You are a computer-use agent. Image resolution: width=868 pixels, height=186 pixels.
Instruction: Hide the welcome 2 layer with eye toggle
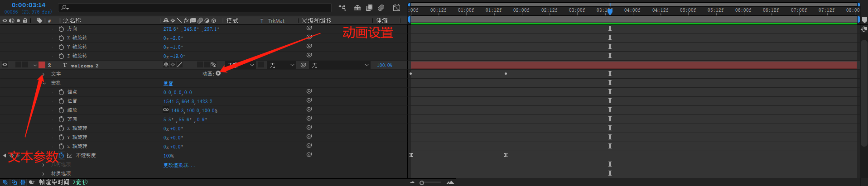click(x=5, y=65)
